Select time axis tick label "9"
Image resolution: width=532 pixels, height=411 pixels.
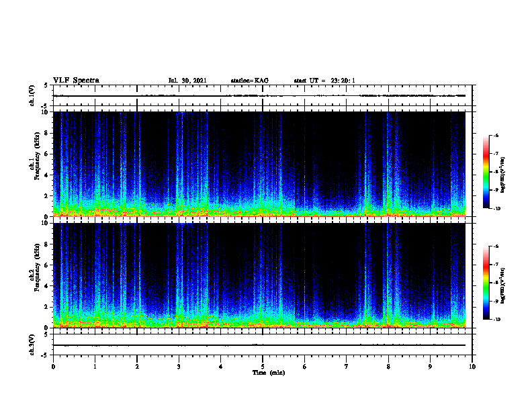pyautogui.click(x=430, y=367)
